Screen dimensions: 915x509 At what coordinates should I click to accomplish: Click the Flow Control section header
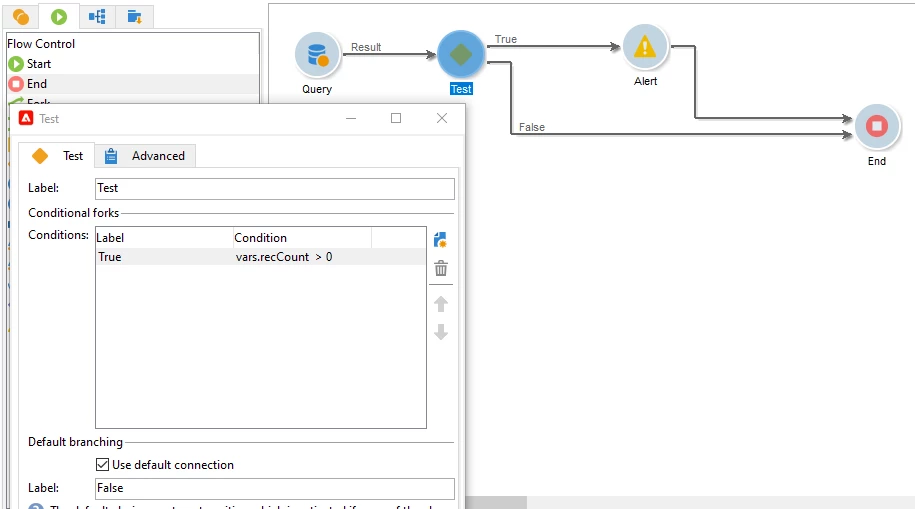[41, 44]
